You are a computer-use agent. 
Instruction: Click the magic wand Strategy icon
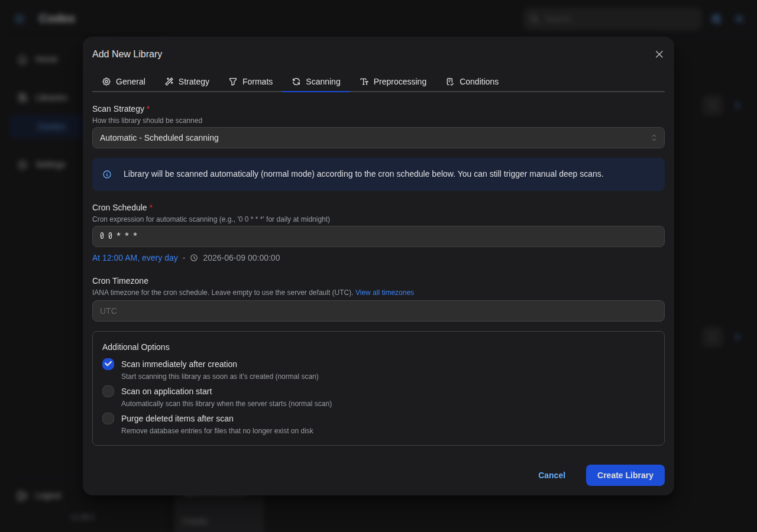coord(169,82)
